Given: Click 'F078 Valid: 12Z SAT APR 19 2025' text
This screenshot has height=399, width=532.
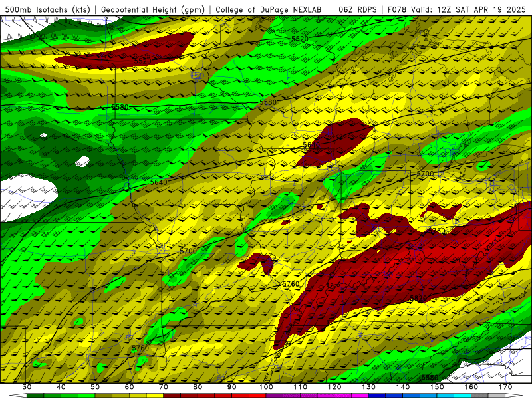Looking at the screenshot, I should tap(456, 9).
